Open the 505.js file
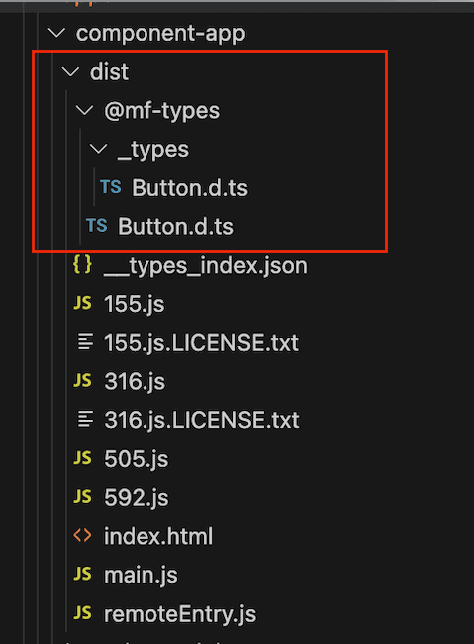This screenshot has width=474, height=644. [x=136, y=458]
